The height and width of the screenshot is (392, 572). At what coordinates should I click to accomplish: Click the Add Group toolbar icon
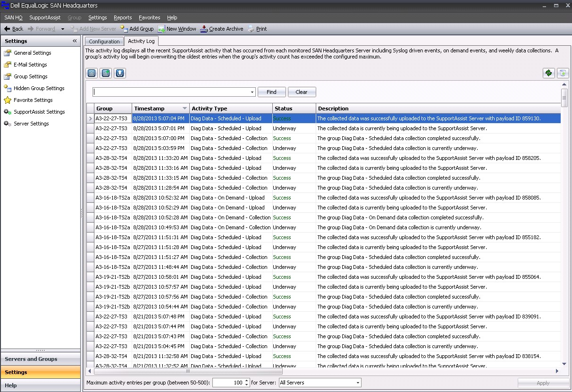125,29
